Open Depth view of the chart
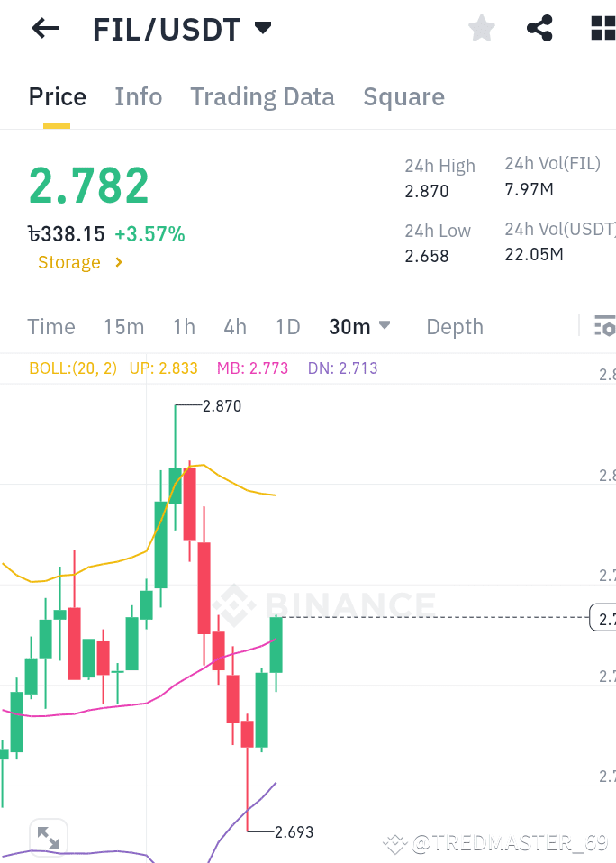Screen dimensions: 616x863 [454, 326]
